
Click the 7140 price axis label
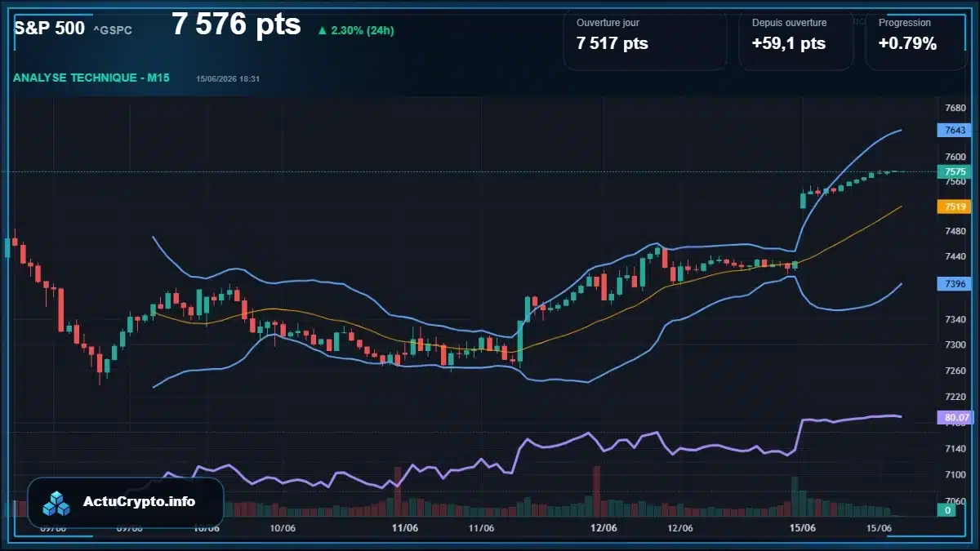click(955, 449)
